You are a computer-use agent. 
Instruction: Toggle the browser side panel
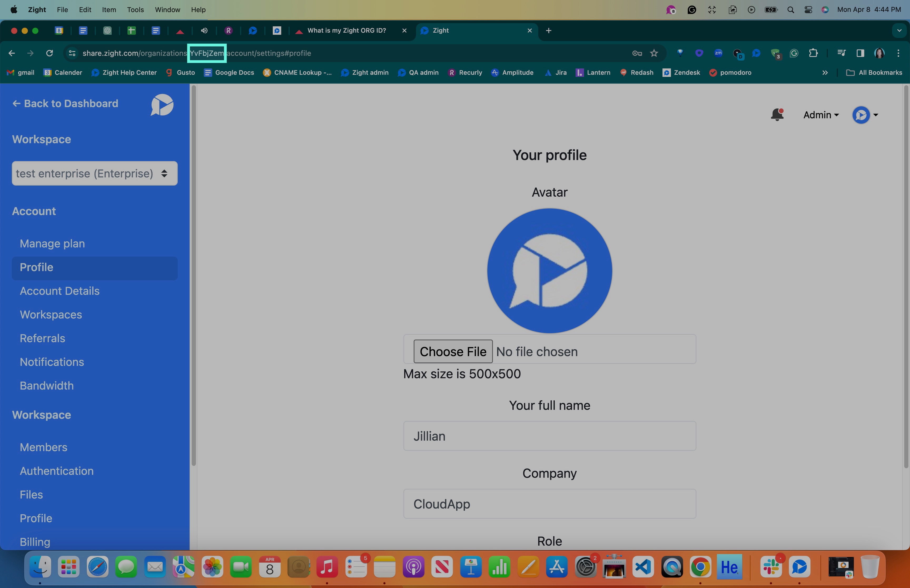(x=860, y=53)
